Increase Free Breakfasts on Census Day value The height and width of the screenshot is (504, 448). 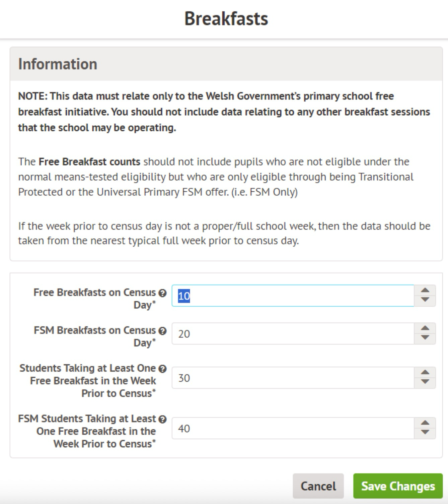tap(425, 290)
